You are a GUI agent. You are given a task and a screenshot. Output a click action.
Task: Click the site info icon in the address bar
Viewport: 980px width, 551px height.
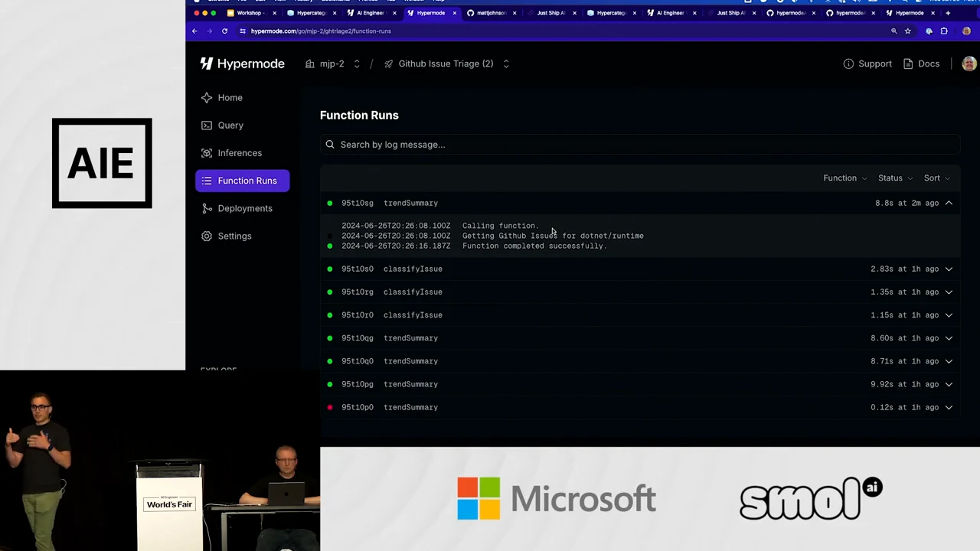point(243,31)
